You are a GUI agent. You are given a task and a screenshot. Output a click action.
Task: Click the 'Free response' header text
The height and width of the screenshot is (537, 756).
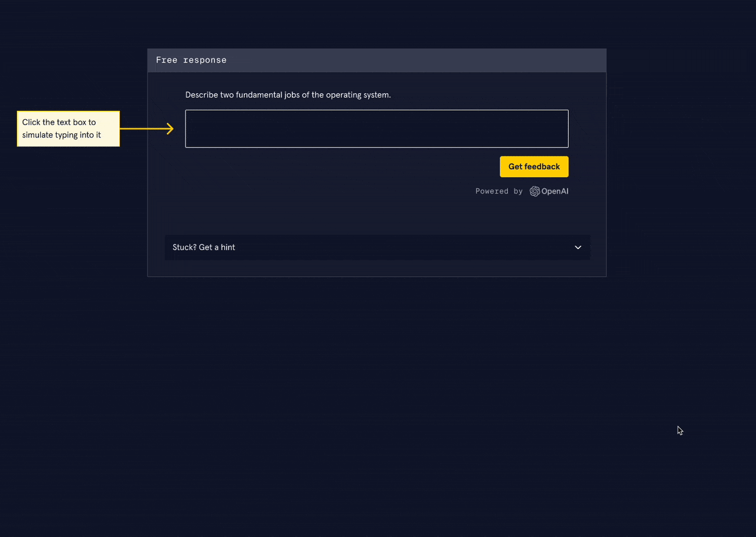coord(191,60)
